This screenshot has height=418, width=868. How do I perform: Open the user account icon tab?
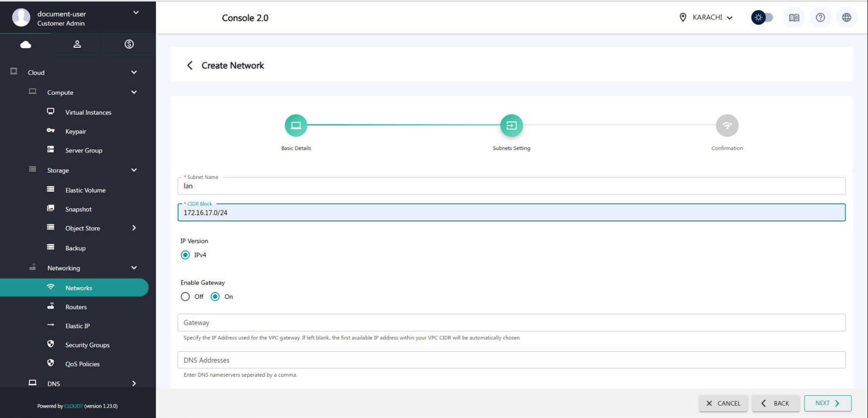point(77,45)
